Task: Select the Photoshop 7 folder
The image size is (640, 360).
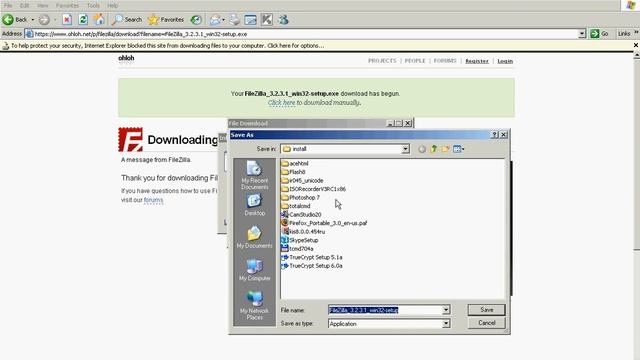Action: pyautogui.click(x=300, y=198)
